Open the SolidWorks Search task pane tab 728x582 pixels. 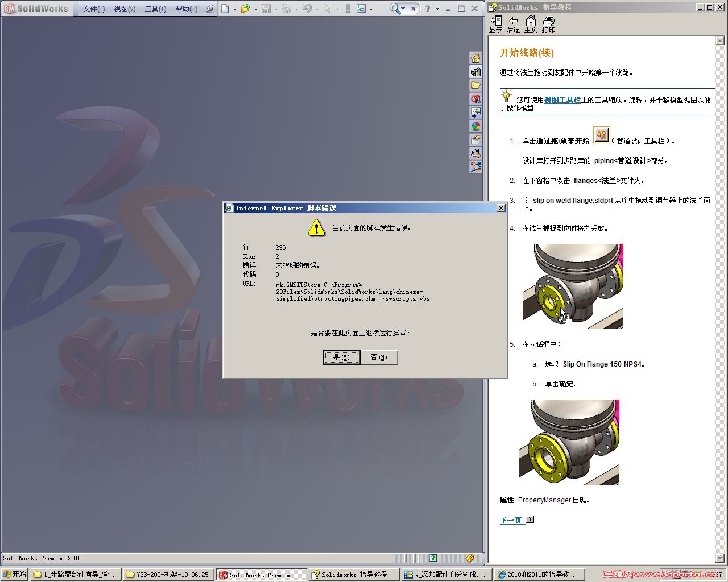pos(476,99)
